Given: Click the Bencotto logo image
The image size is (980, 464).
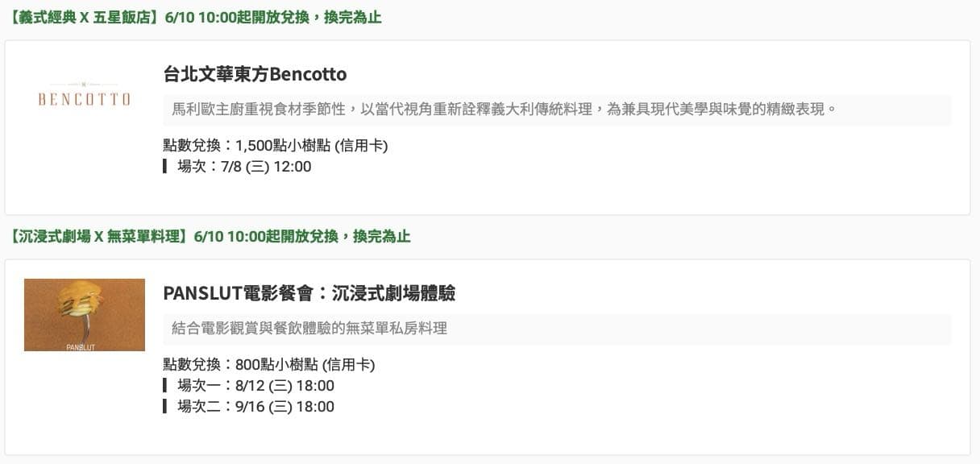Looking at the screenshot, I should (x=84, y=96).
